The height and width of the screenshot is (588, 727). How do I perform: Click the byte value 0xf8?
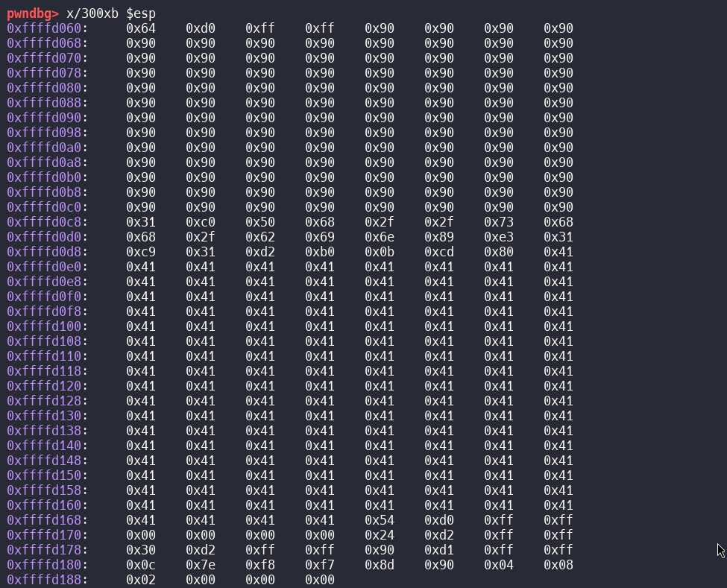260,565
